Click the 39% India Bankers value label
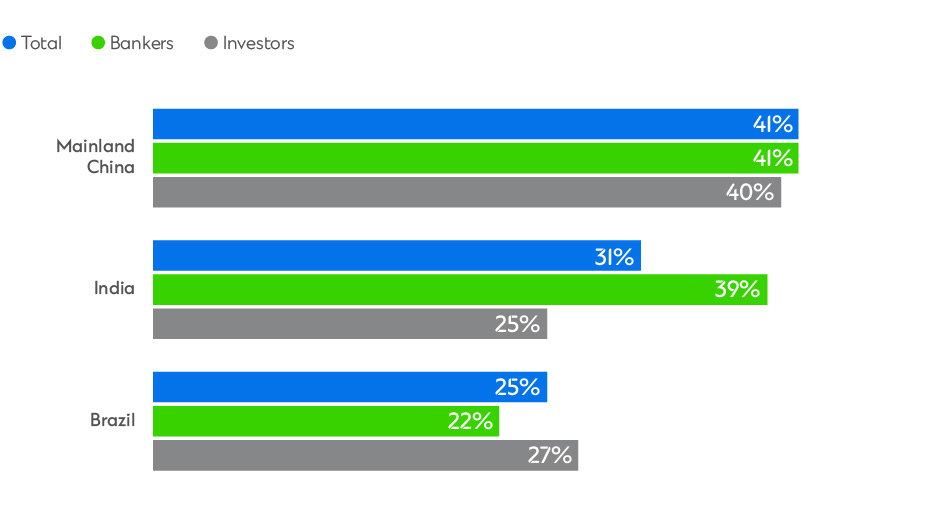This screenshot has width=945, height=532. [x=737, y=290]
